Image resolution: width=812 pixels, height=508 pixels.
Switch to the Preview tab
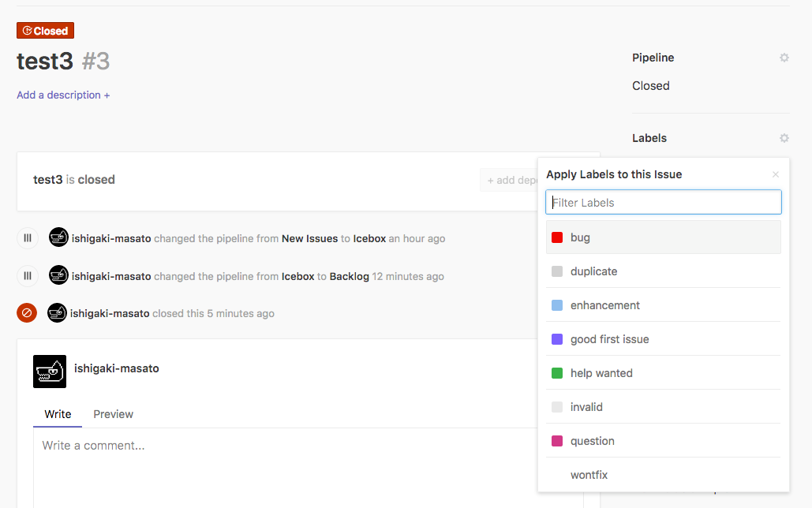point(113,413)
